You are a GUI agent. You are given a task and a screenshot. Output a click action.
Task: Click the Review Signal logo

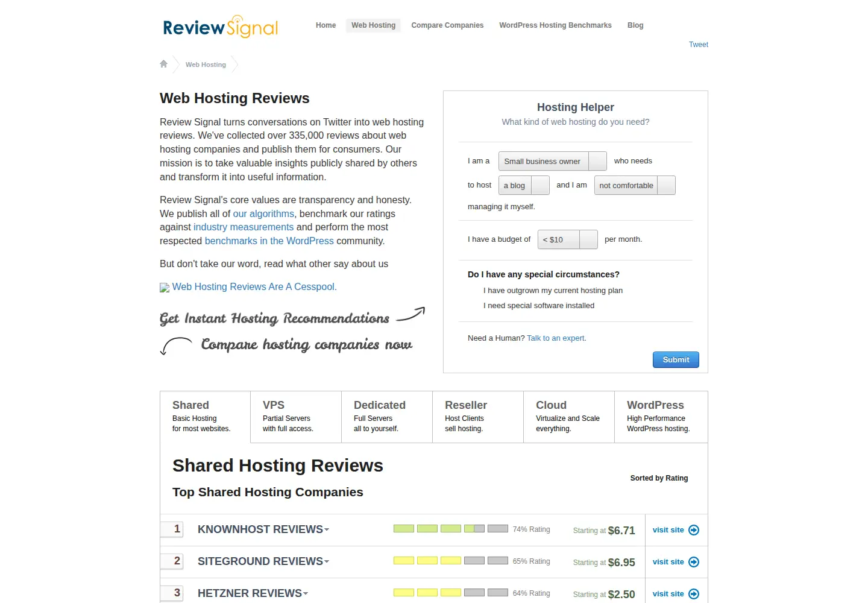coord(221,27)
